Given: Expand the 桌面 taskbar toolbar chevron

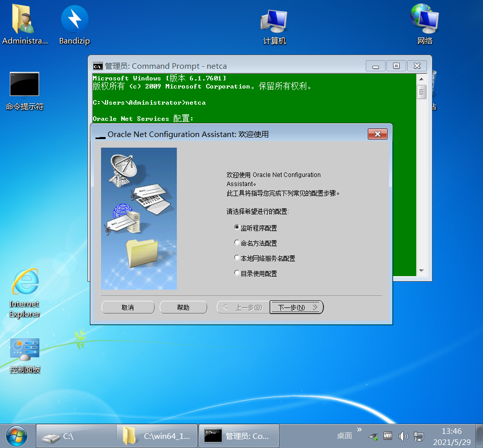Looking at the screenshot, I should [360, 429].
